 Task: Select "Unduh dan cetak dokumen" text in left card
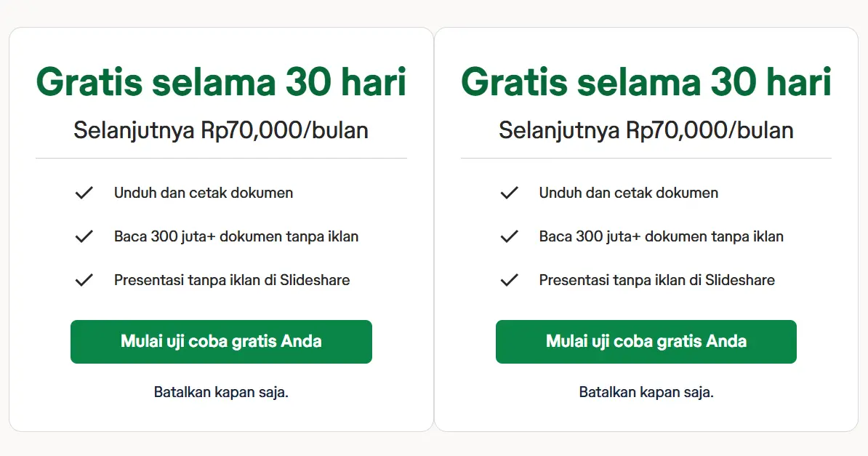pyautogui.click(x=204, y=193)
